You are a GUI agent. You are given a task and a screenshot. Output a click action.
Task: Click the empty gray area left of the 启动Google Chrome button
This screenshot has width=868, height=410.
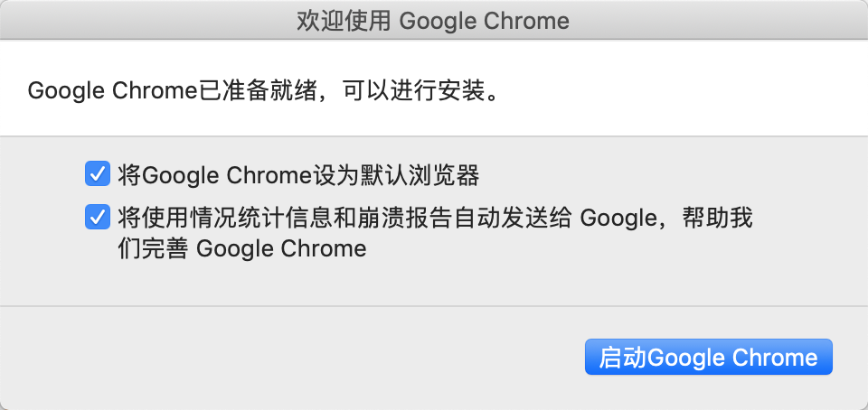coord(316,358)
